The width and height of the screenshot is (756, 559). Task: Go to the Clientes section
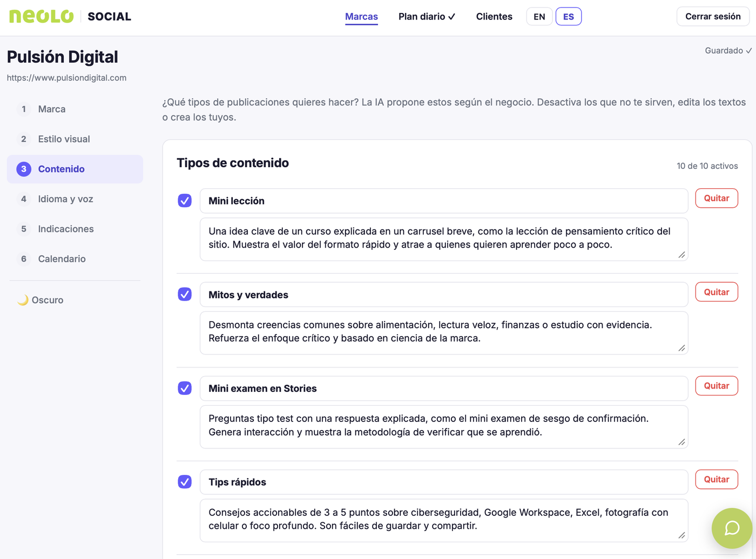coord(494,17)
